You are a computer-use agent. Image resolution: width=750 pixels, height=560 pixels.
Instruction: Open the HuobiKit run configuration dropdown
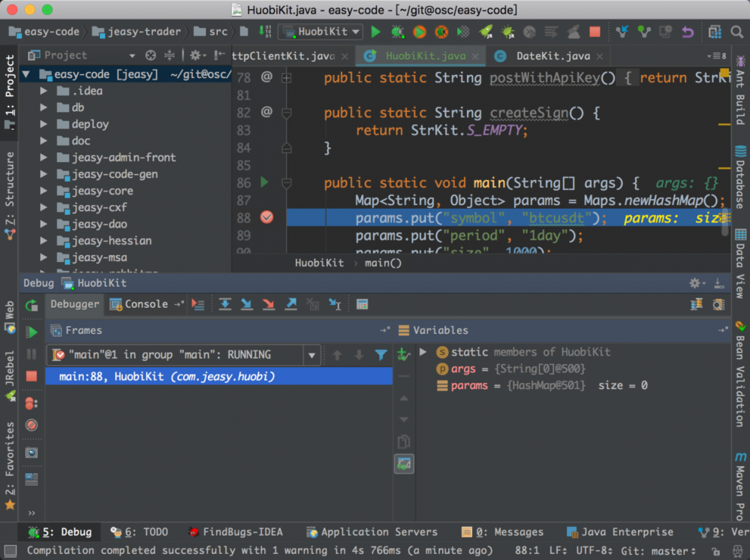click(x=321, y=32)
